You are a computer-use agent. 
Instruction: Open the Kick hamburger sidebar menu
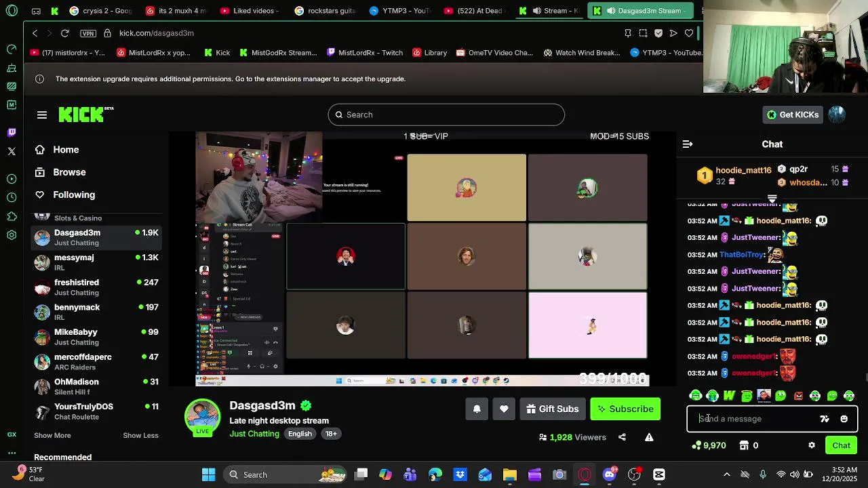42,115
